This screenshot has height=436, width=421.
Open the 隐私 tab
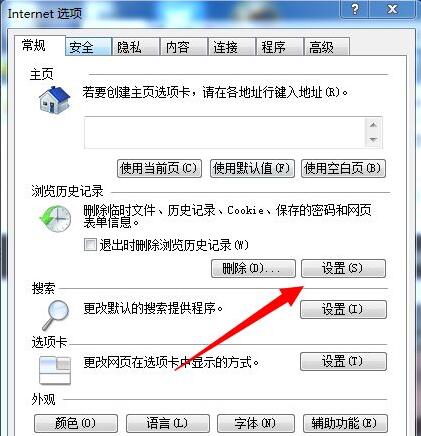click(136, 47)
